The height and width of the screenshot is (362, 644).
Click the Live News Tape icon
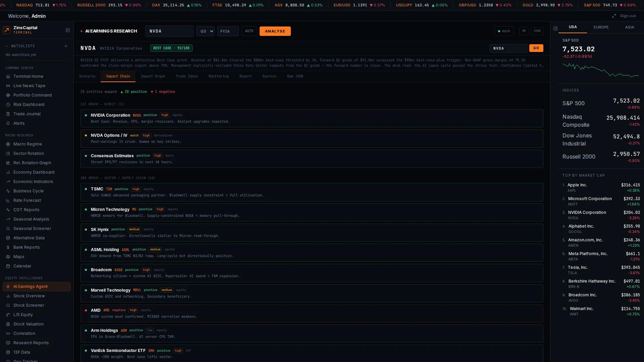(8, 86)
